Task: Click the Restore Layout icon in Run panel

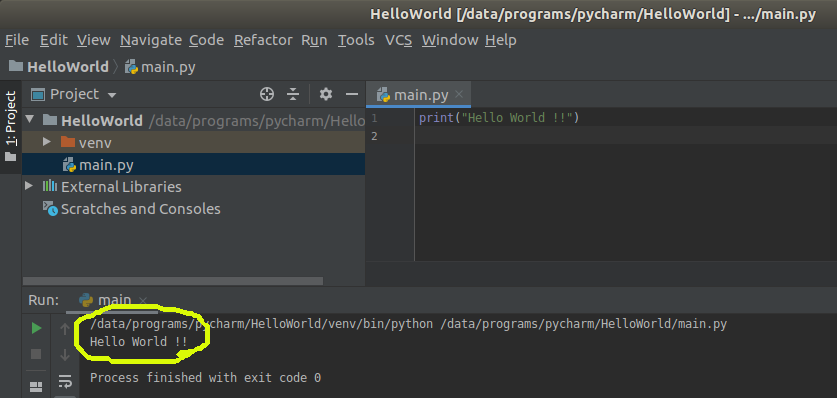Action: (36, 387)
